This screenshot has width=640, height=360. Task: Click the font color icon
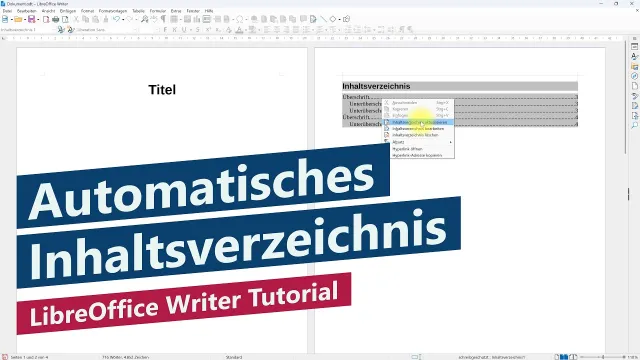[240, 29]
